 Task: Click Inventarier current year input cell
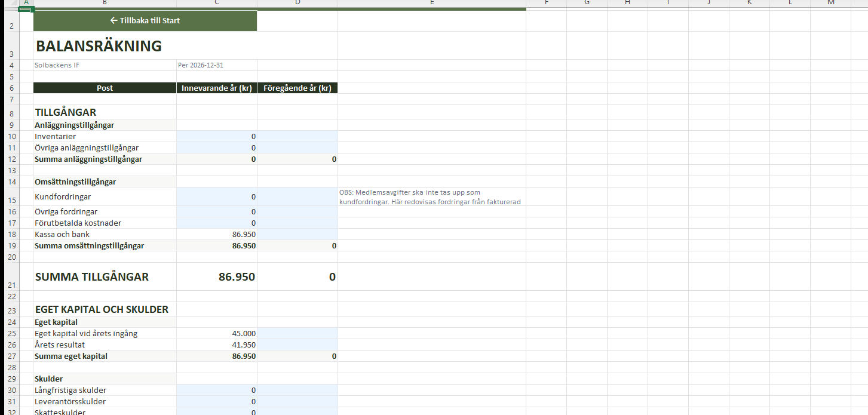pos(216,137)
